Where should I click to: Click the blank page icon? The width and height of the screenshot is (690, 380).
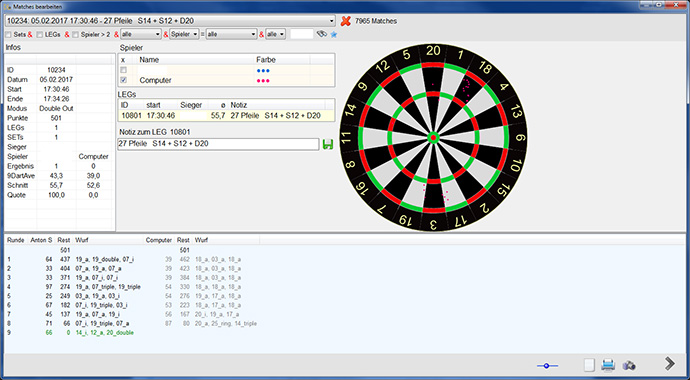click(589, 365)
